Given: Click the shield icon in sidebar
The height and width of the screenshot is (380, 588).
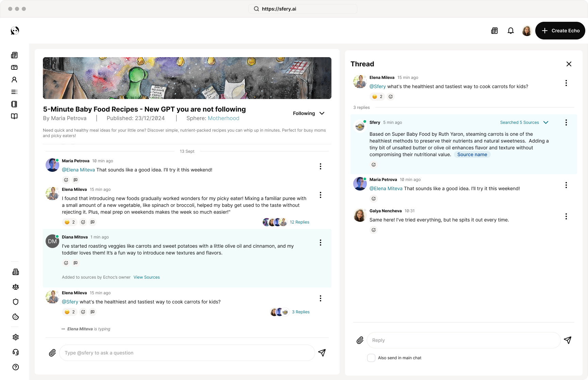Looking at the screenshot, I should coord(16,302).
